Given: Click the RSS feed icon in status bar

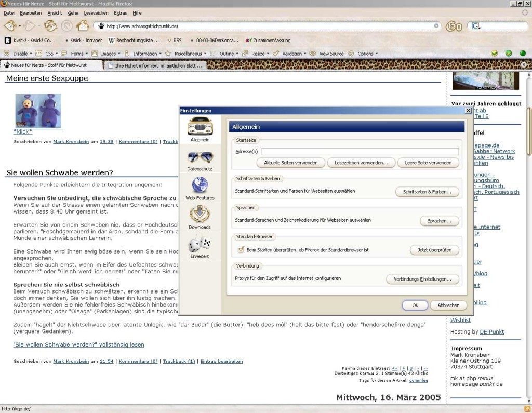Looking at the screenshot, I should 527,409.
